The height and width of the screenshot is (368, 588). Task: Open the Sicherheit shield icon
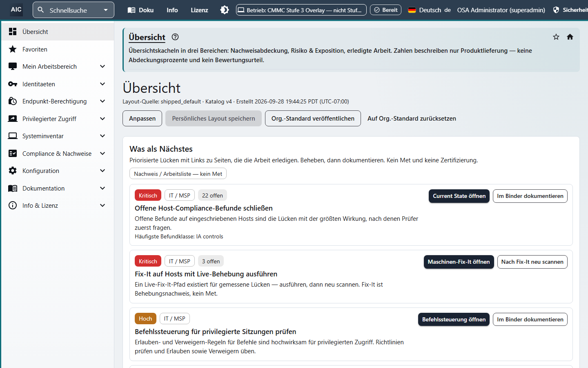[x=556, y=10]
